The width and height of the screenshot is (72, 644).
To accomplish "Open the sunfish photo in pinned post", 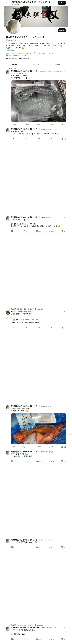I will point(39,101).
